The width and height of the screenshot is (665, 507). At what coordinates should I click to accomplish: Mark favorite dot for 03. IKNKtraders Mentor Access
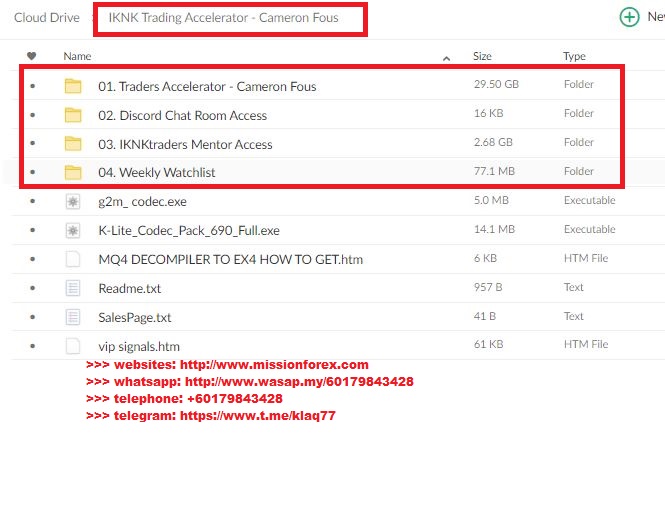pyautogui.click(x=33, y=143)
